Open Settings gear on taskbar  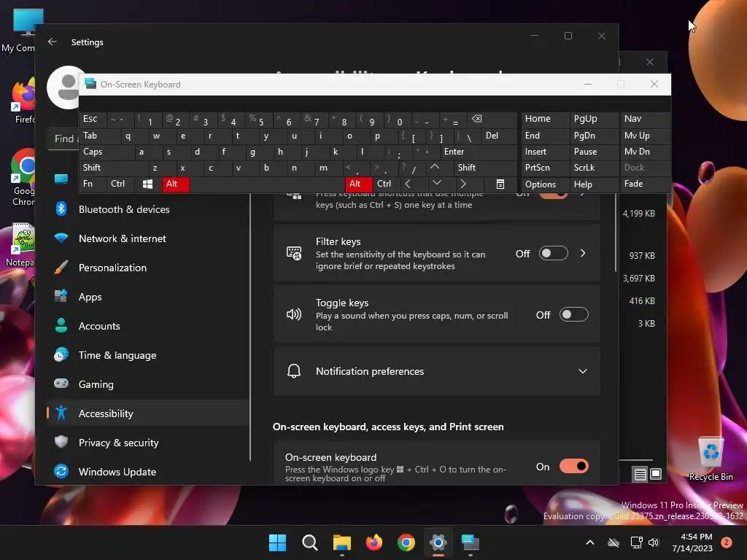point(438,542)
